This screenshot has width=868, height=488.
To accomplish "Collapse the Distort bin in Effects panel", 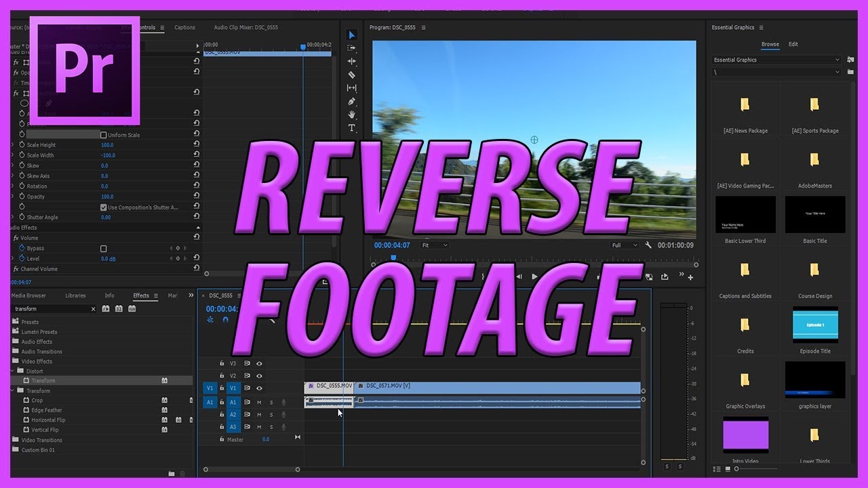I will (12, 371).
